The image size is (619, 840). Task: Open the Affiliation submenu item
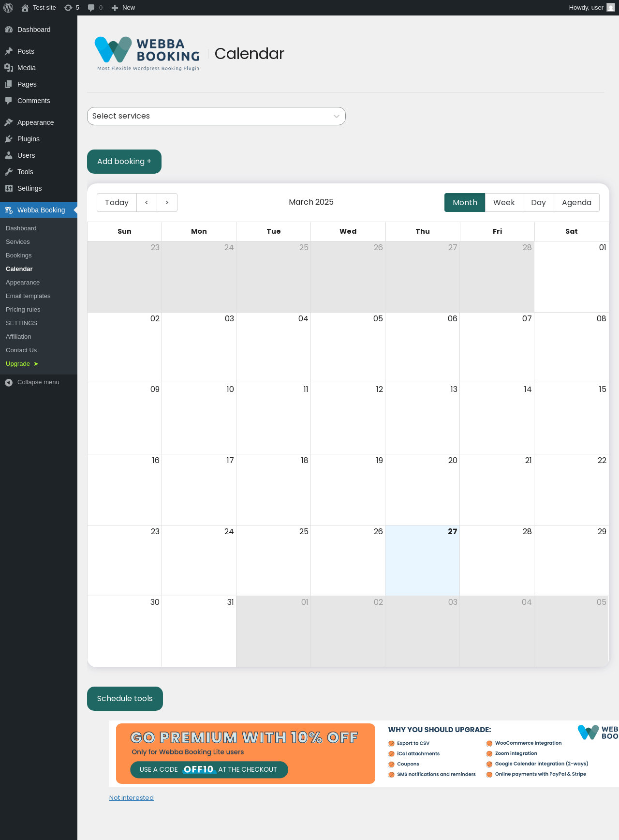39,337
